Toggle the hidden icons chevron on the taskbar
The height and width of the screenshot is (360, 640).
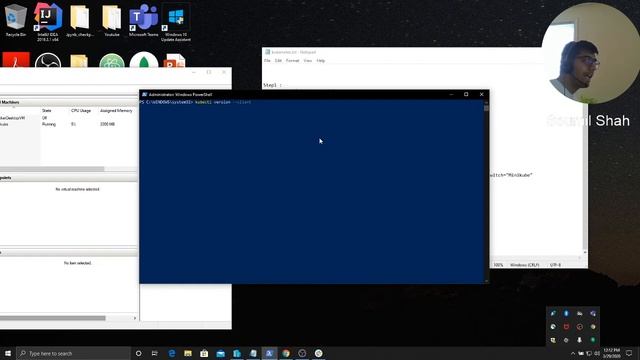pyautogui.click(x=573, y=353)
